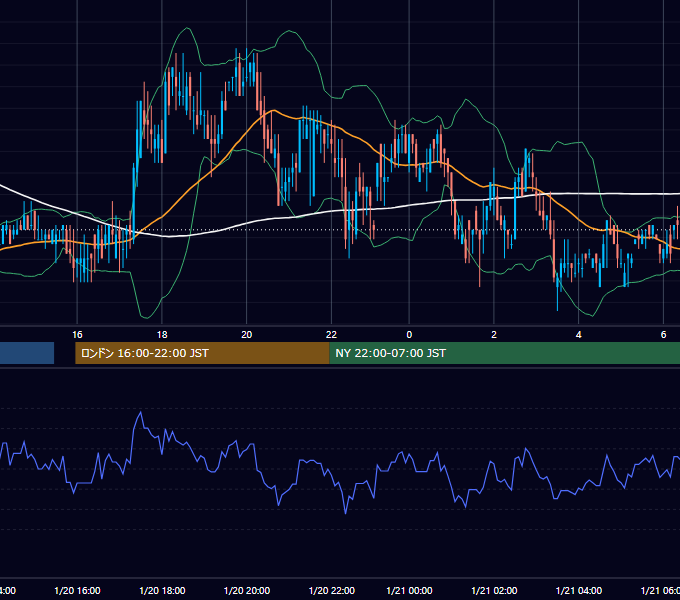Click the '1/20 20:00' date label
Viewport: 680px width, 600px height.
[x=247, y=591]
